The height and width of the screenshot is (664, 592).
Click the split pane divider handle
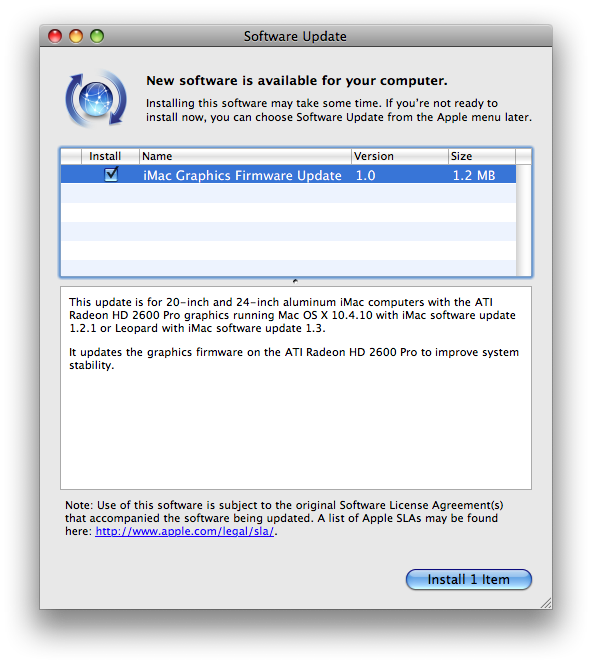pos(295,281)
